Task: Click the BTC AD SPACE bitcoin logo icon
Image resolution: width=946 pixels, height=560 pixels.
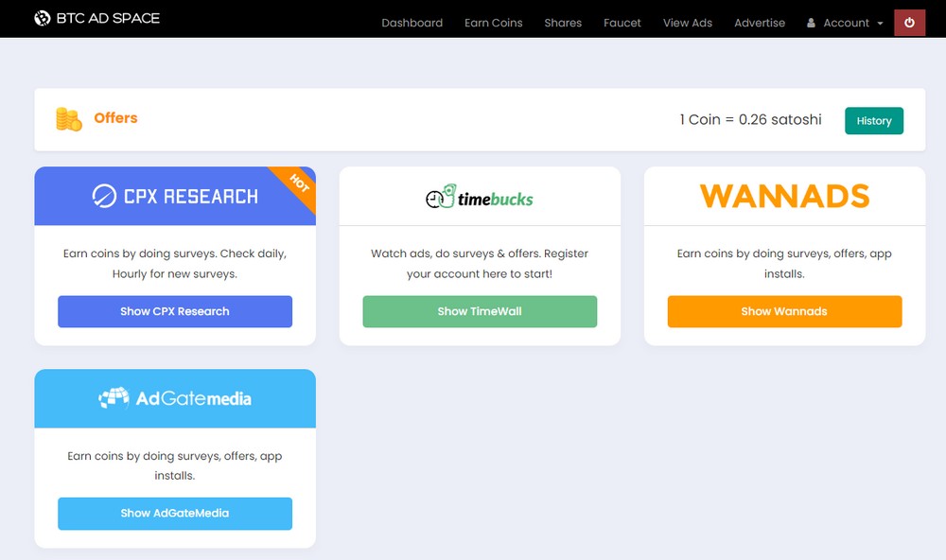Action: pyautogui.click(x=43, y=18)
